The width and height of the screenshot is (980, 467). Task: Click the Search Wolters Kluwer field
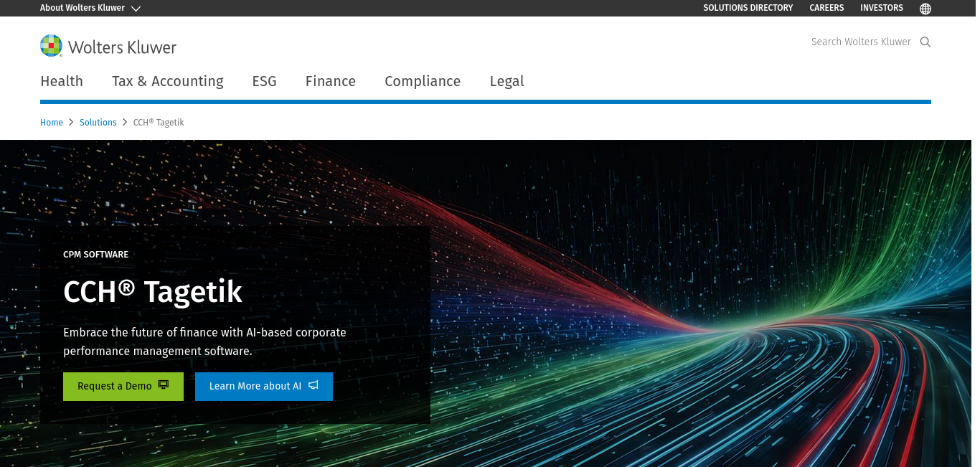(x=861, y=42)
